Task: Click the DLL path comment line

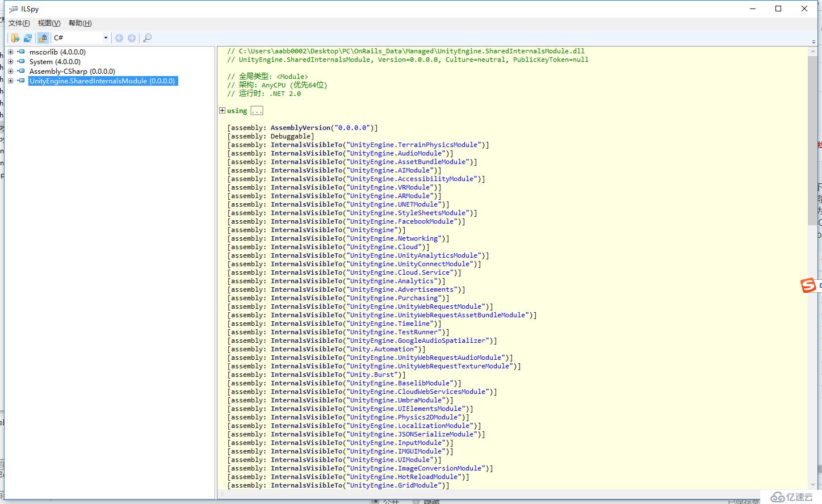Action: click(406, 51)
